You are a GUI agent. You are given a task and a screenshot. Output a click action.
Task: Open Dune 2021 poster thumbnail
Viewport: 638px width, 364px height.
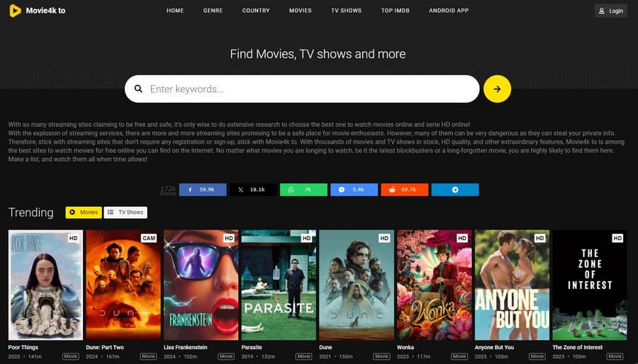click(357, 285)
